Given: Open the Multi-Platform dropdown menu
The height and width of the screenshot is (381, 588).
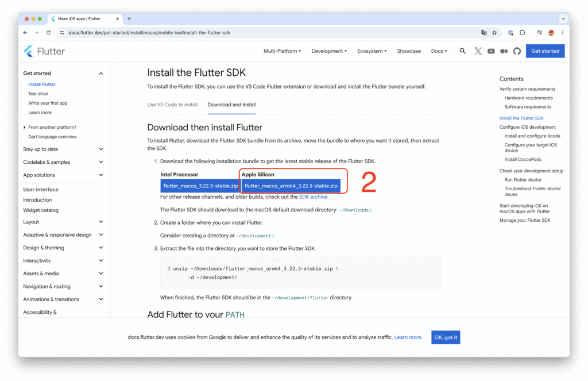Looking at the screenshot, I should pyautogui.click(x=282, y=51).
